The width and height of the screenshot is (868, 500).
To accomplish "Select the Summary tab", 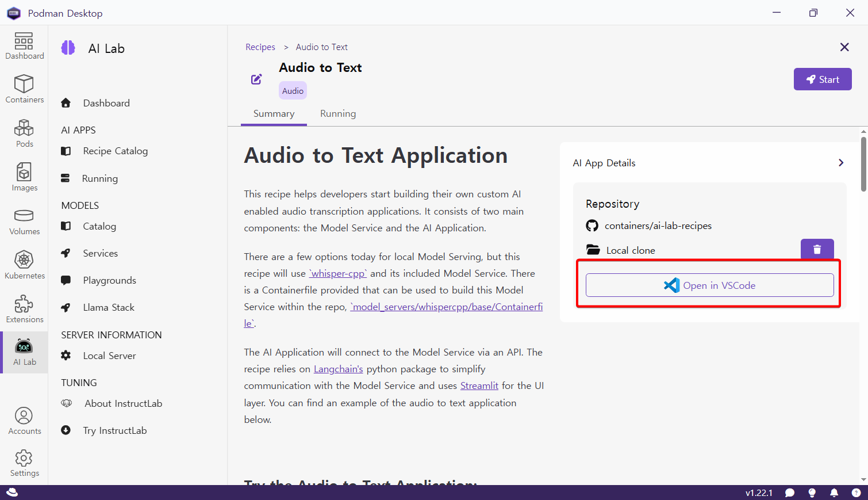I will click(x=274, y=113).
